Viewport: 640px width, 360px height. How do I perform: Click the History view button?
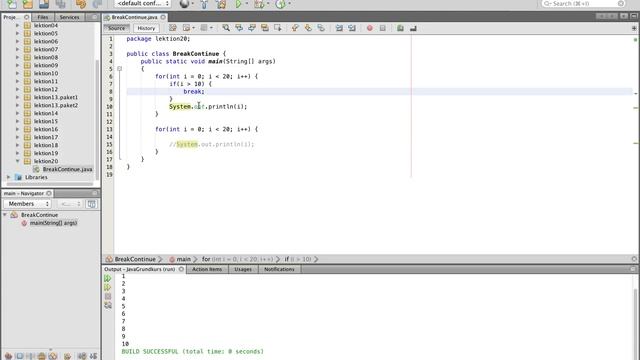click(x=146, y=28)
